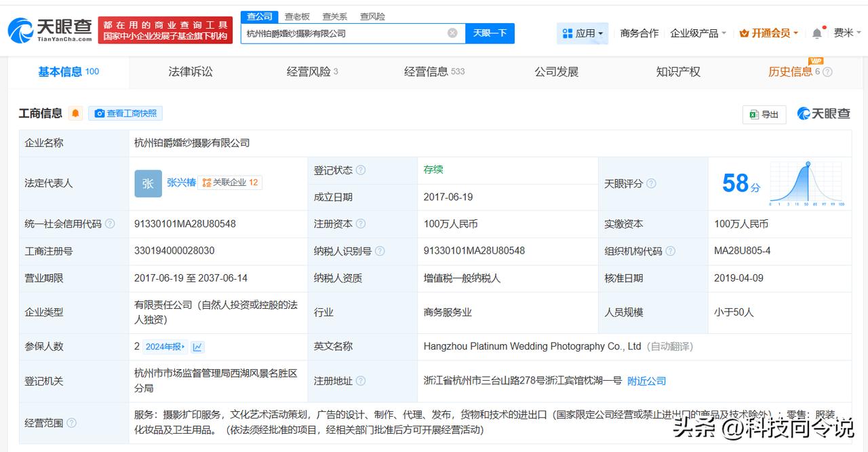Open the trend chart icon next to 2024年报
This screenshot has width=868, height=452.
point(197,347)
